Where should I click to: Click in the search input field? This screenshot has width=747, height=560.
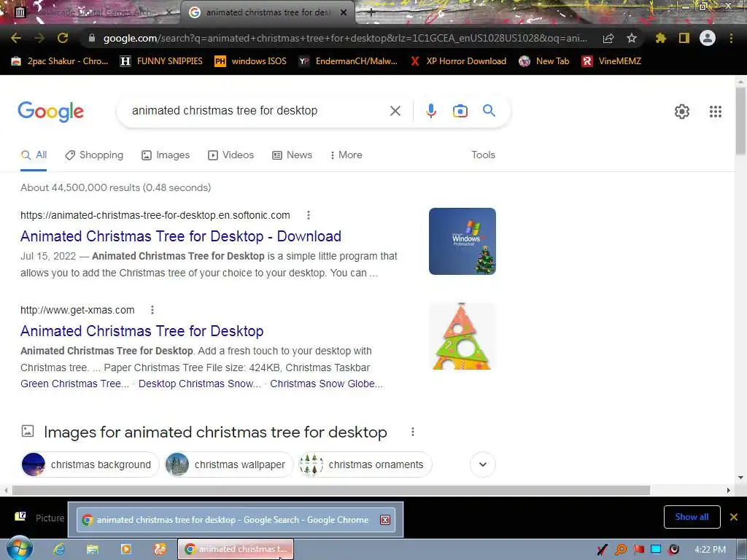tap(258, 111)
